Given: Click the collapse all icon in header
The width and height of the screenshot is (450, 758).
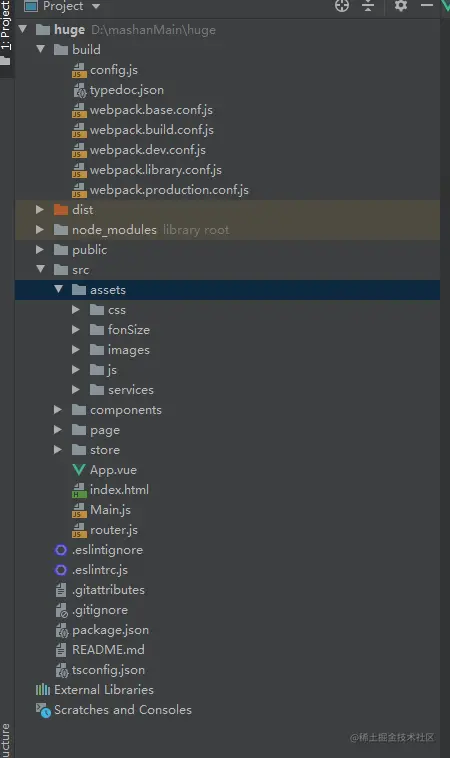Looking at the screenshot, I should 368,6.
